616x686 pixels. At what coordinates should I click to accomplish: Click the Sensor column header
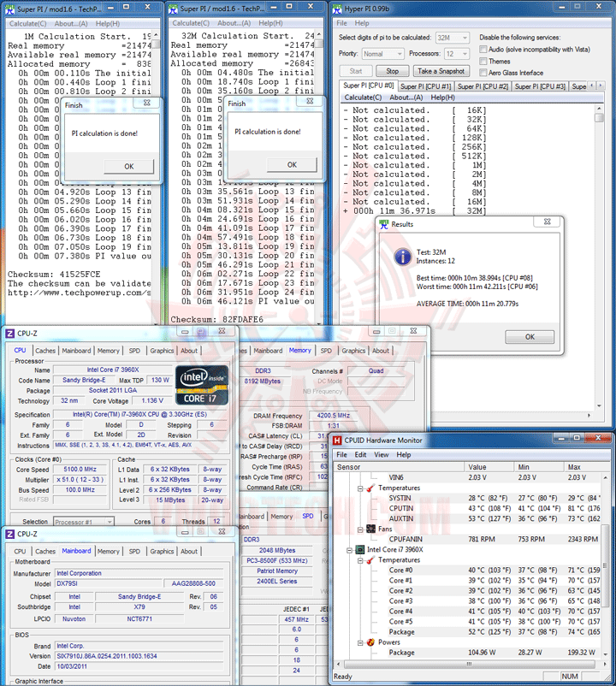(399, 467)
